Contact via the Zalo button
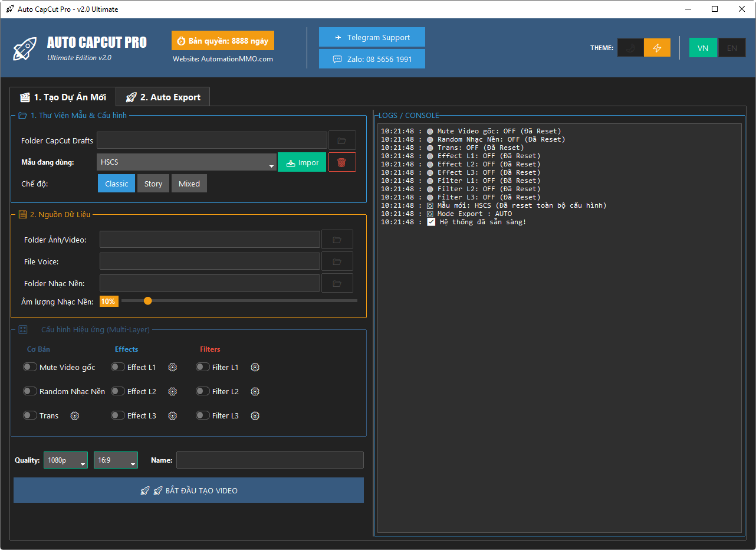 [372, 59]
